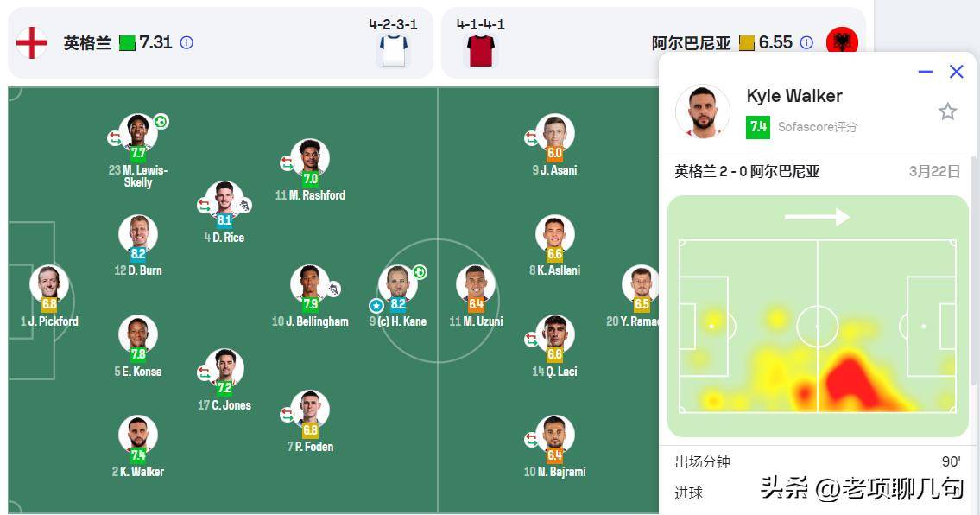Favorite Kyle Walker with star icon
The height and width of the screenshot is (515, 980).
947,111
